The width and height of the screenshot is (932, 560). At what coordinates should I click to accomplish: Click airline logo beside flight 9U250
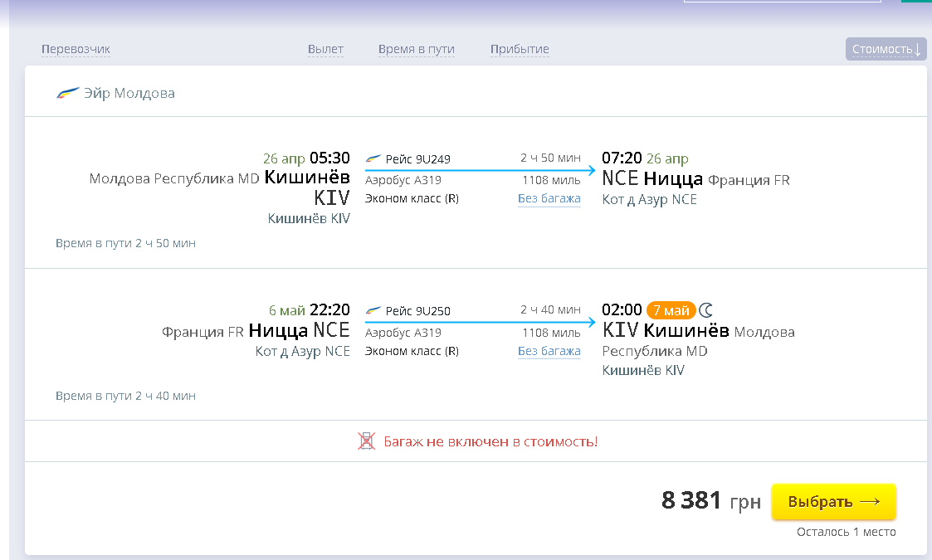click(373, 311)
